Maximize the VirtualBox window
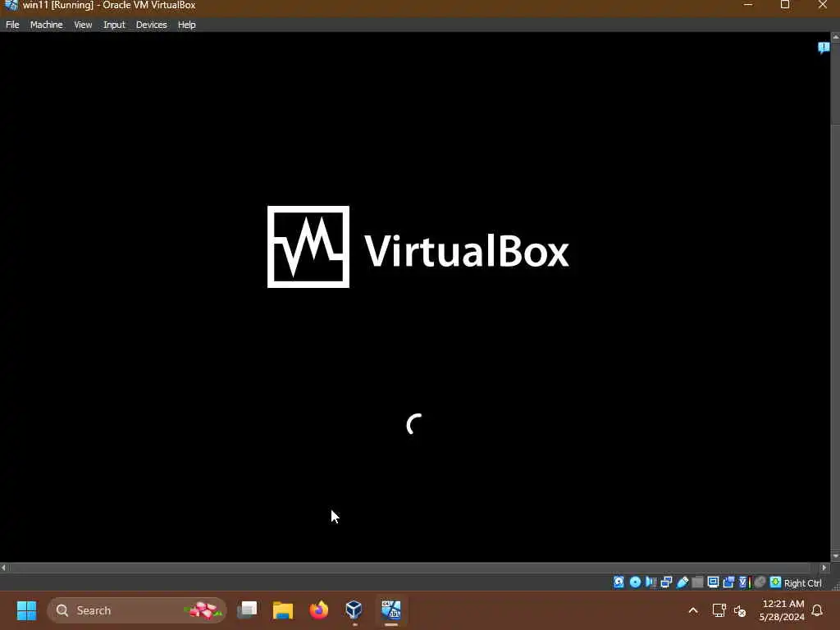The width and height of the screenshot is (840, 630). click(785, 5)
